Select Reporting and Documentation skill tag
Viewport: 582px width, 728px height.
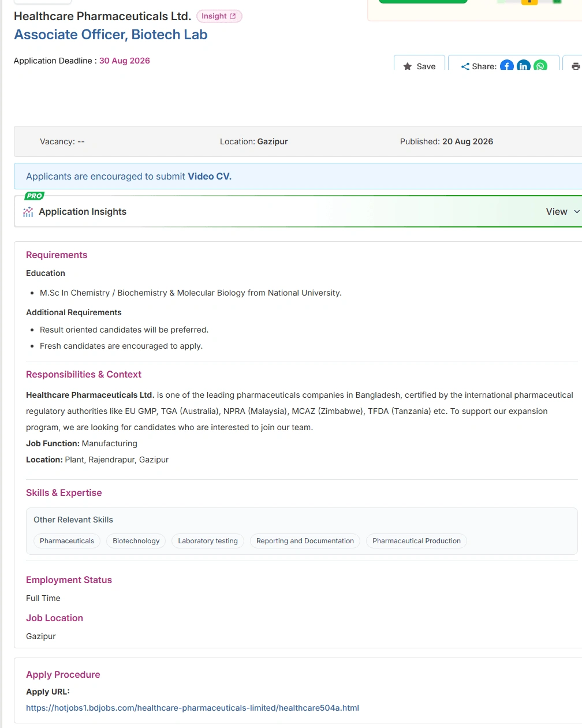(305, 541)
